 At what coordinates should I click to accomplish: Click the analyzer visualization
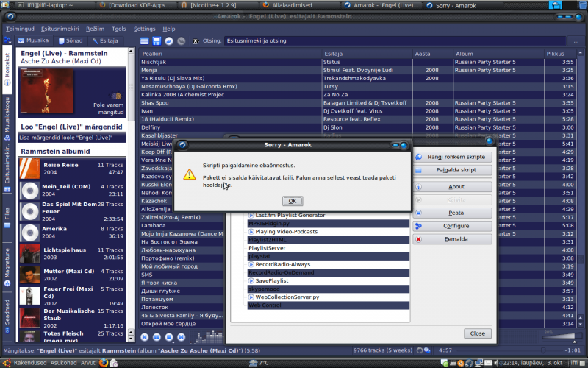207,336
